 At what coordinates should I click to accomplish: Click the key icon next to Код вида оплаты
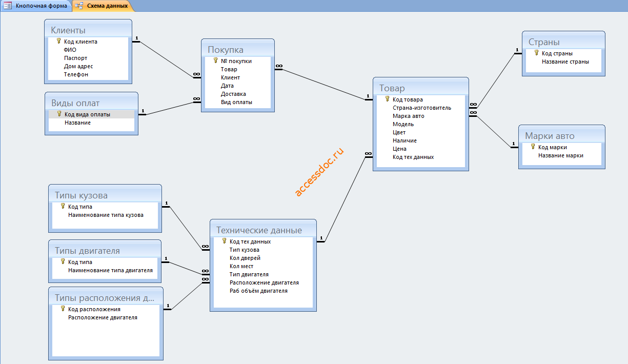point(59,114)
